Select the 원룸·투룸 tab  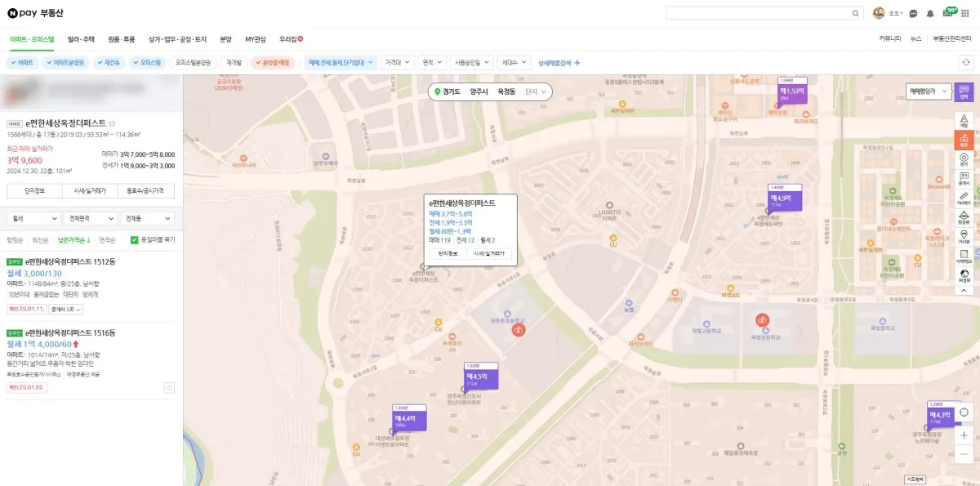pos(122,39)
